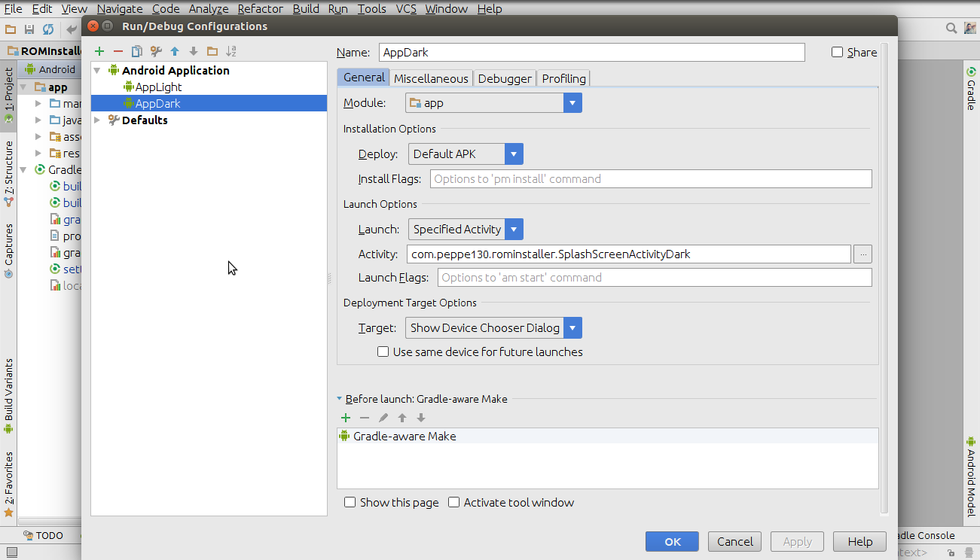Open 1: Project tool window tab

tap(9, 96)
